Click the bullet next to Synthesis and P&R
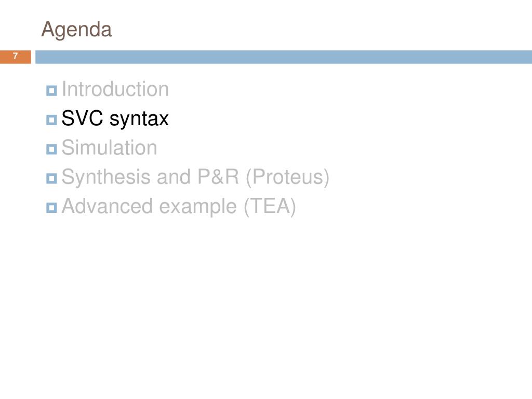Image resolution: width=532 pixels, height=399 pixels. tap(51, 179)
